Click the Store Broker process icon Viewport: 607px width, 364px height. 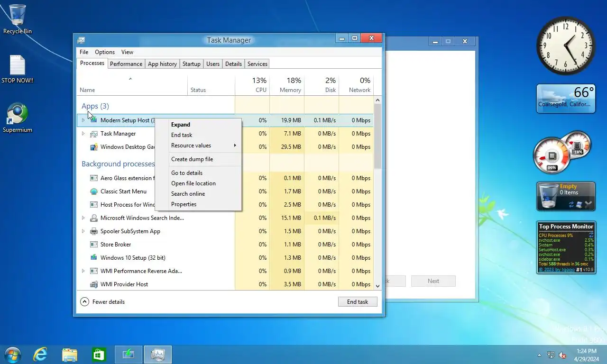point(93,245)
